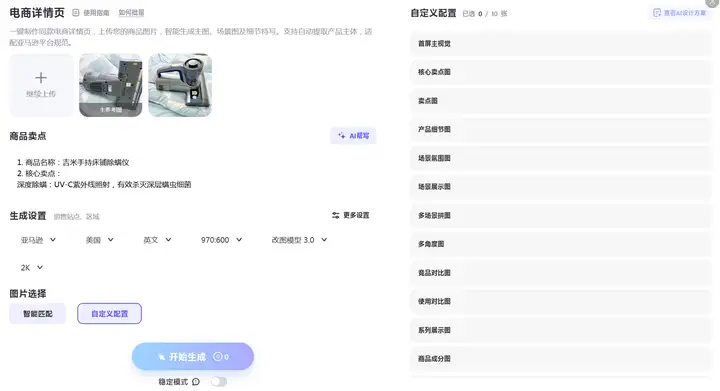The width and height of the screenshot is (720, 391).
Task: Select the main reference product thumbnail
Action: tap(111, 85)
